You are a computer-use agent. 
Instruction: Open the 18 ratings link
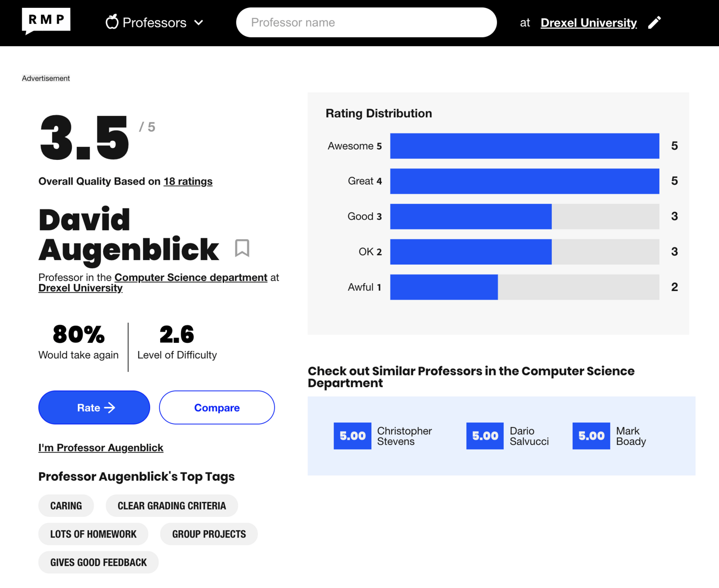tap(188, 181)
